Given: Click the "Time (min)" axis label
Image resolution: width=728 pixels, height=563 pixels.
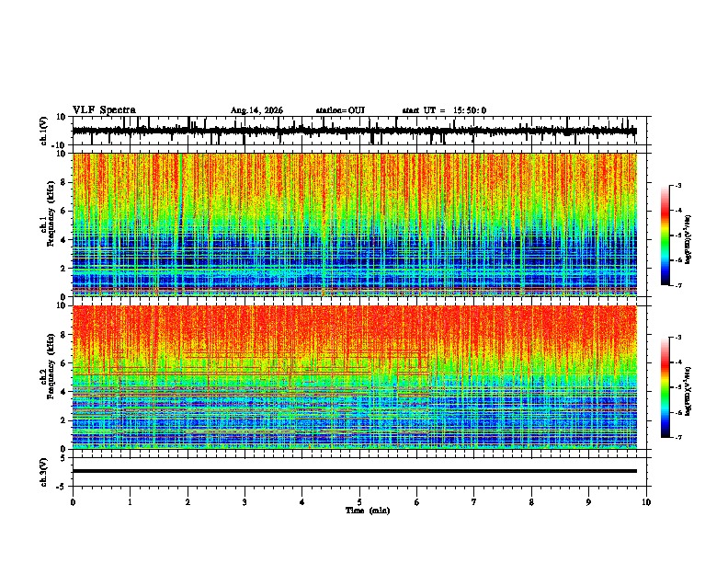Looking at the screenshot, I should click(x=368, y=511).
